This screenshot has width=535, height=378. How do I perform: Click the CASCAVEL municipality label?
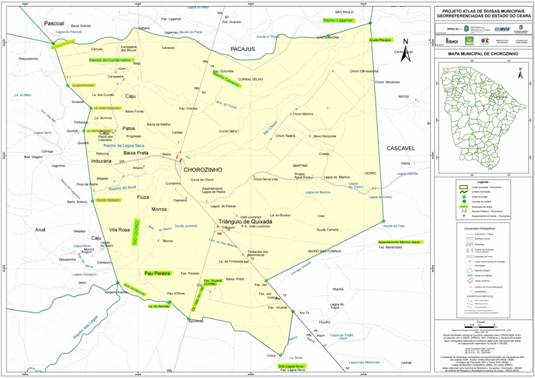coord(400,148)
